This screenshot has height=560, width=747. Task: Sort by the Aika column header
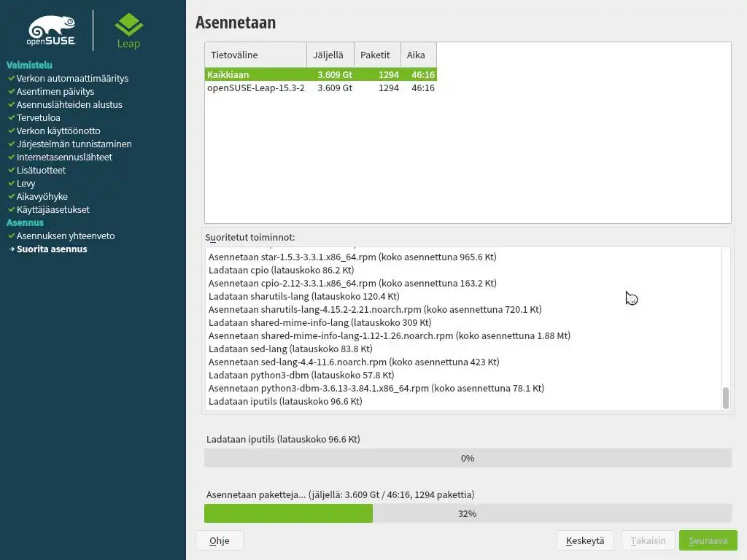coord(418,55)
